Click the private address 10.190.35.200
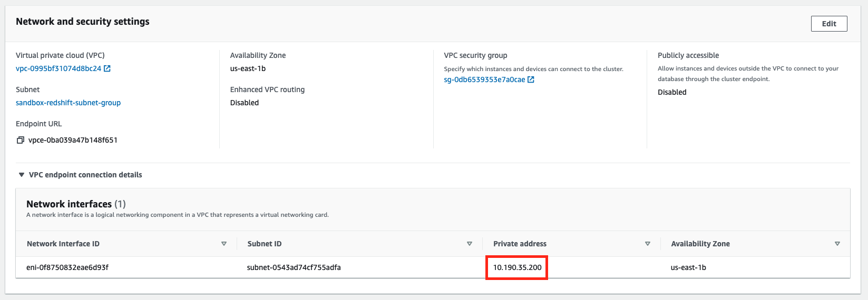Viewport: 868px width, 300px height. click(517, 267)
